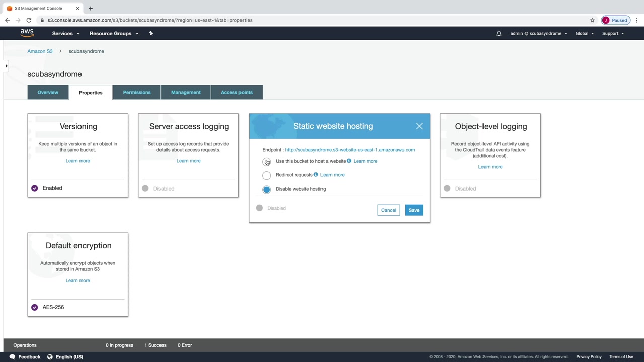The image size is (644, 362).
Task: Click the Operations status bar label
Action: (25, 345)
